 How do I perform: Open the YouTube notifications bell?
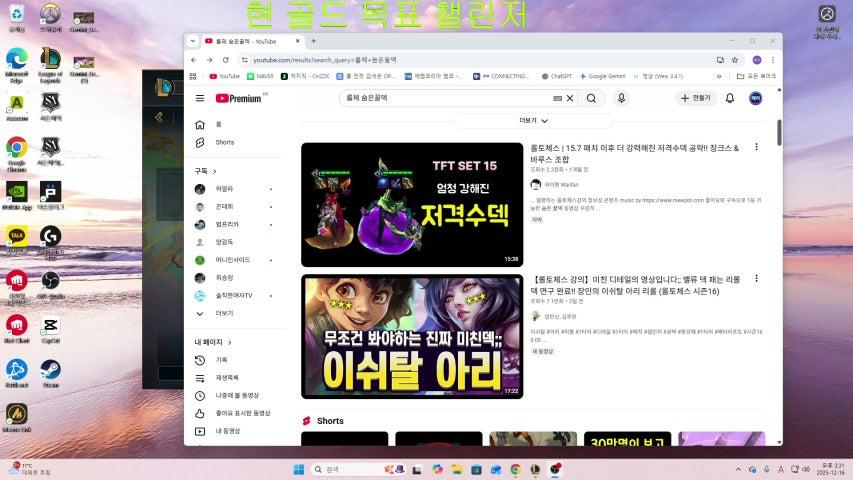[x=730, y=98]
